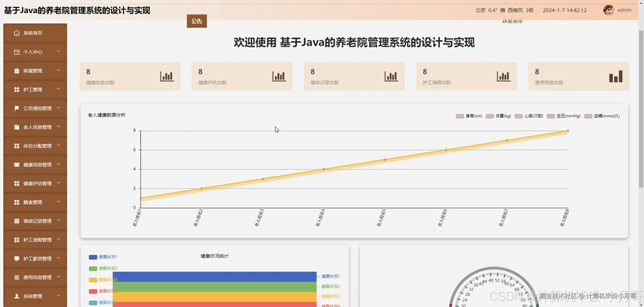Click the monitor icon for 护工薪资管理
Image resolution: width=644 pixels, height=307 pixels.
[x=17, y=259]
